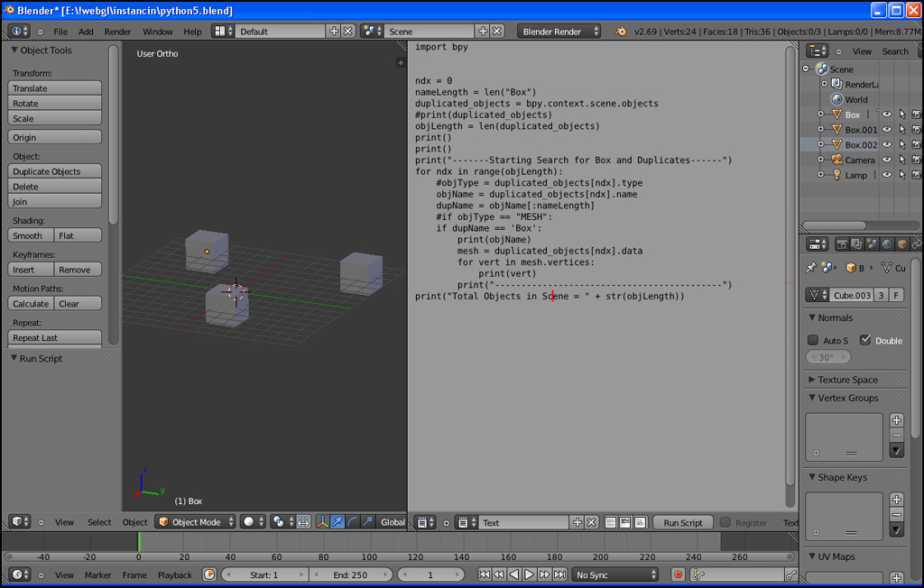Click the play animation in reverse button
Viewport: 924px width, 588px height.
click(513, 574)
